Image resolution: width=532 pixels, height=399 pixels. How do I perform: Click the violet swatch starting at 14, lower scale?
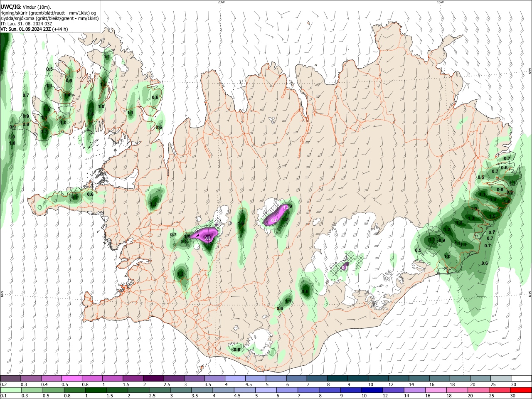(x=414, y=390)
